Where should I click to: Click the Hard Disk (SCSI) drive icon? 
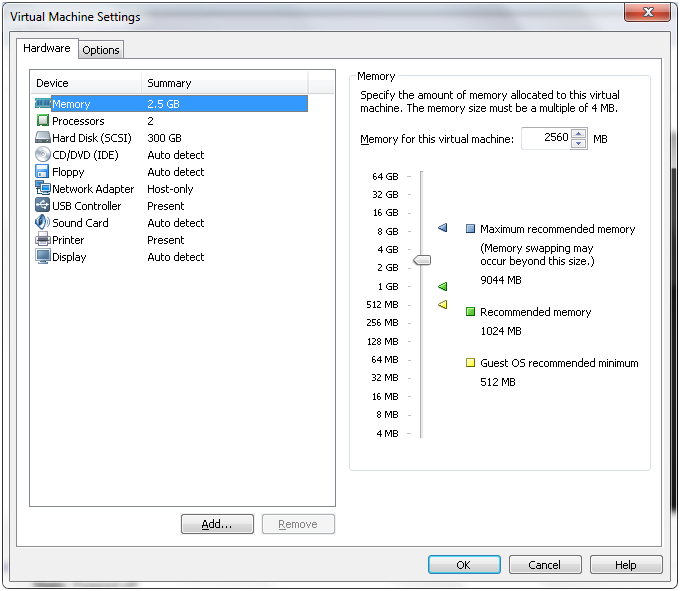click(42, 137)
